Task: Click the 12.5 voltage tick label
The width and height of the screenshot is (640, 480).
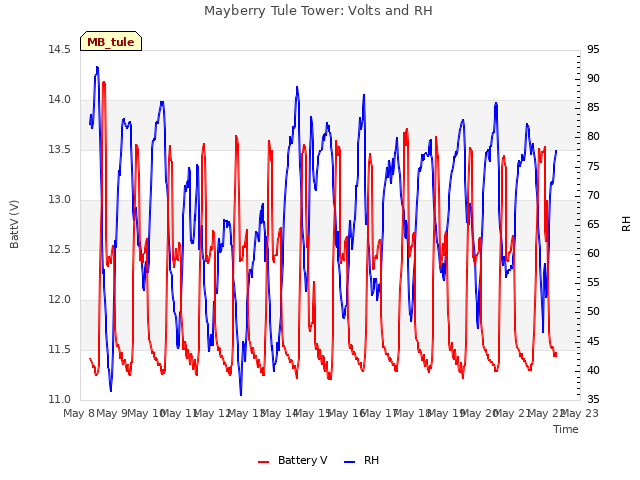Action: click(x=60, y=249)
